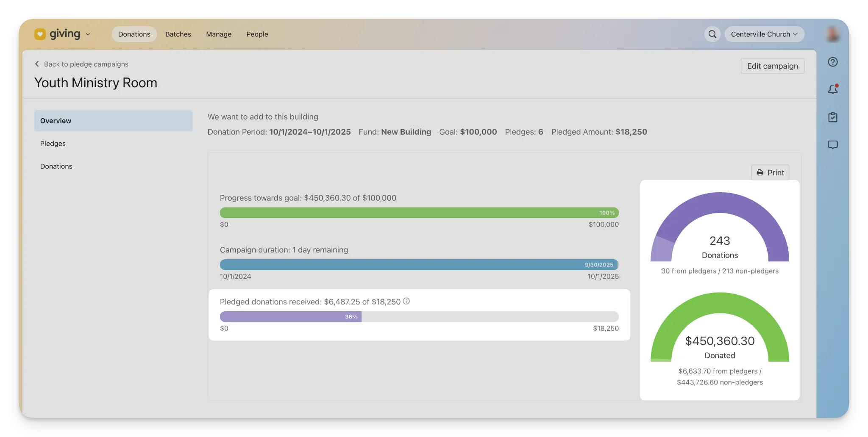Click the purple 36% pledged progress bar

click(291, 317)
